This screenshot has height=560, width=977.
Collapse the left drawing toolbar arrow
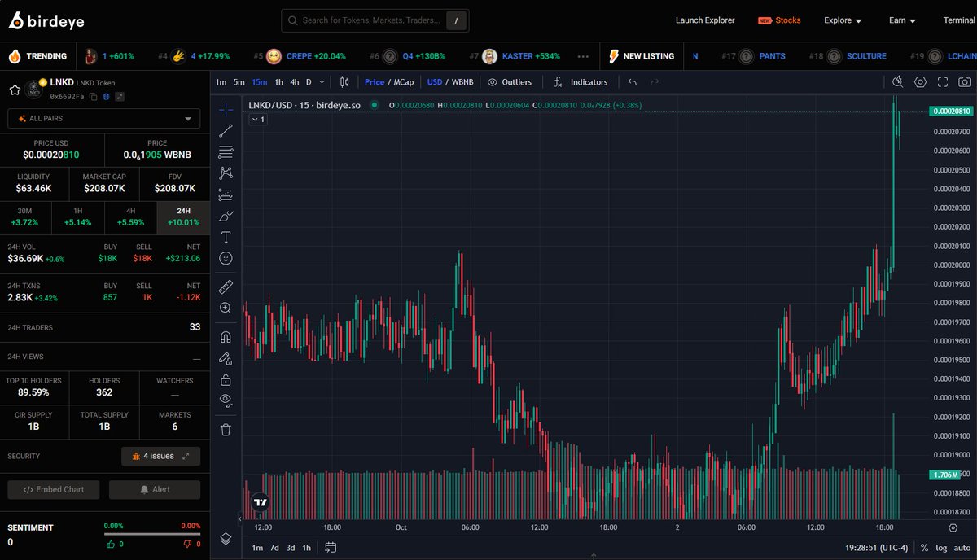coord(240,518)
